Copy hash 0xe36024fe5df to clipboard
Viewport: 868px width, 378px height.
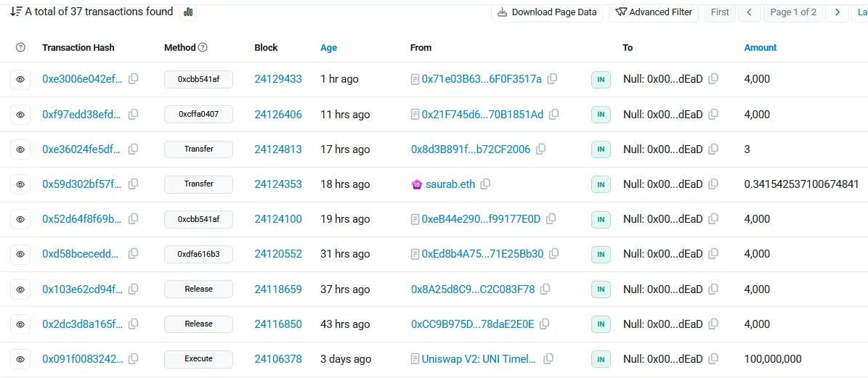pyautogui.click(x=134, y=149)
